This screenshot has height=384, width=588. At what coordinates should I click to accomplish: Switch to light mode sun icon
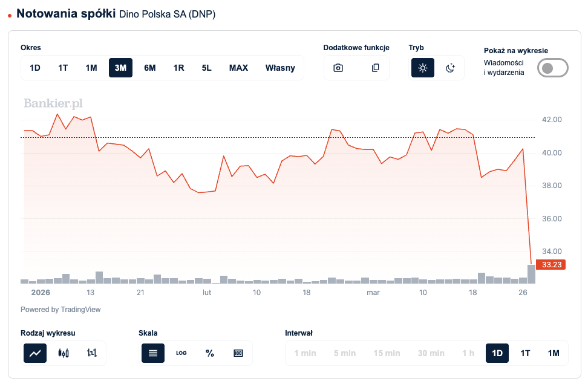423,68
